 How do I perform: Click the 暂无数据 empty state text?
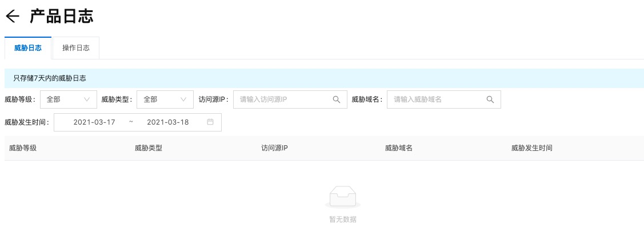(343, 220)
